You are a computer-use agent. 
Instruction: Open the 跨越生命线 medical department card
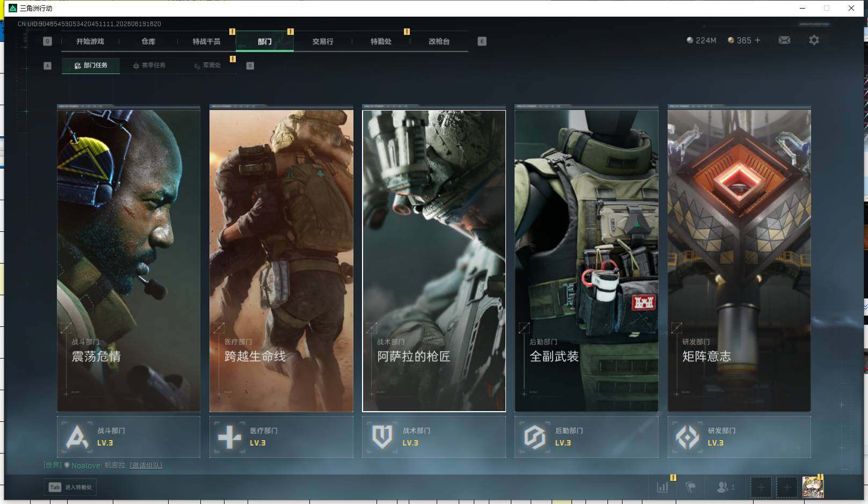pos(281,261)
